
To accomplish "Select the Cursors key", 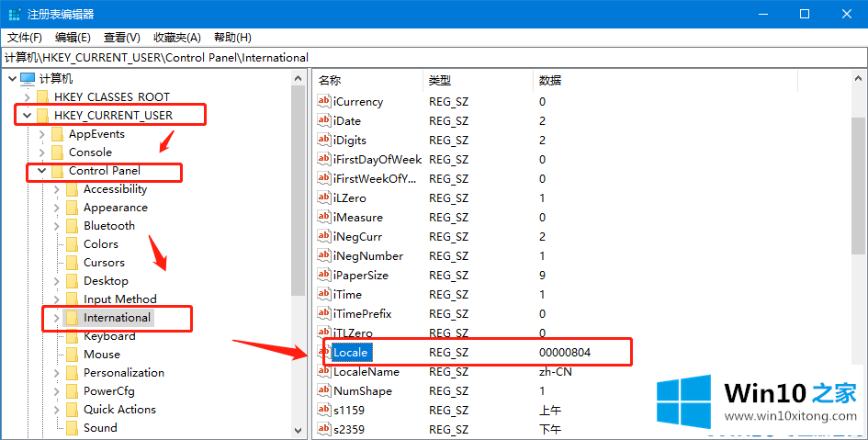I will [x=104, y=263].
